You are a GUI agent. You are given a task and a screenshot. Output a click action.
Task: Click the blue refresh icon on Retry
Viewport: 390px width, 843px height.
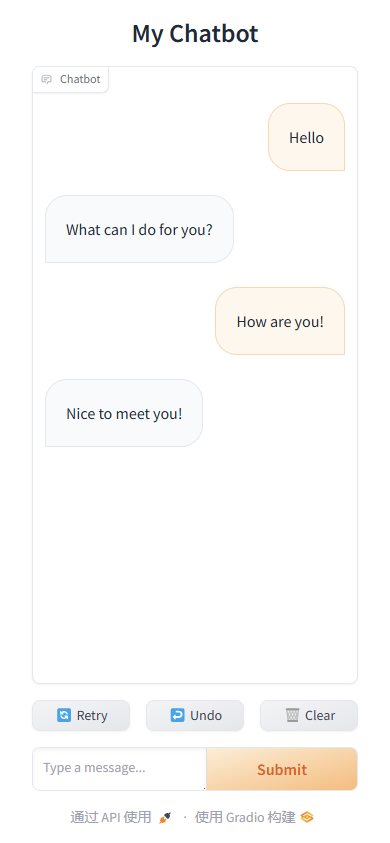[x=64, y=715]
